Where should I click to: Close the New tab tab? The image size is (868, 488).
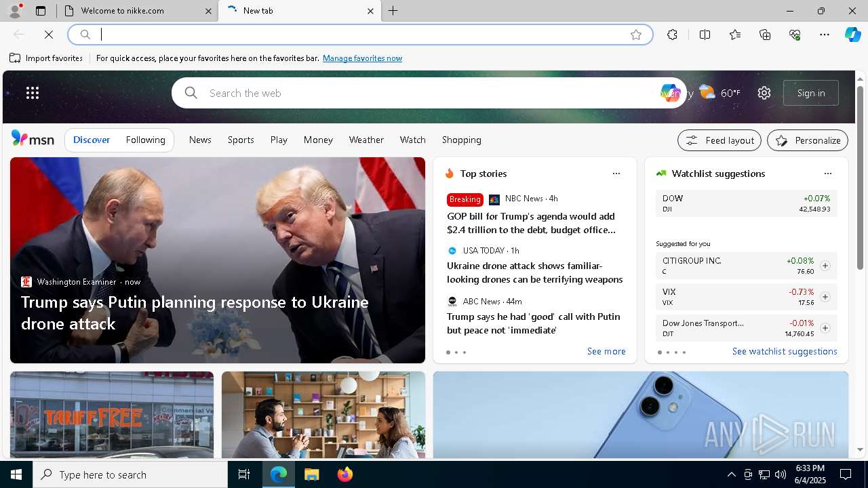point(370,11)
